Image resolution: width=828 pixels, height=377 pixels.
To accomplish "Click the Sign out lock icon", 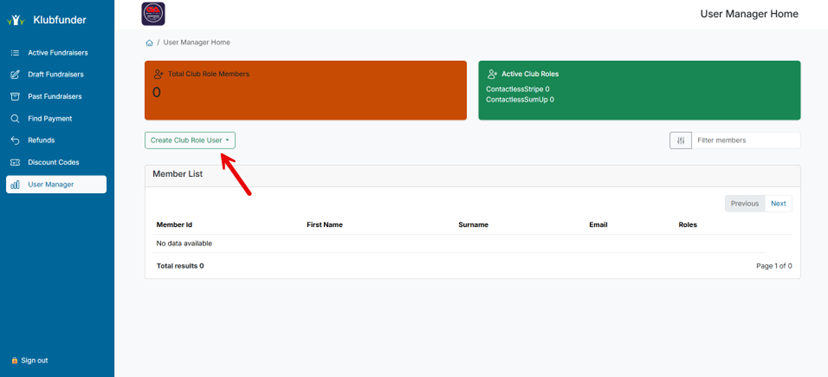I will click(14, 361).
